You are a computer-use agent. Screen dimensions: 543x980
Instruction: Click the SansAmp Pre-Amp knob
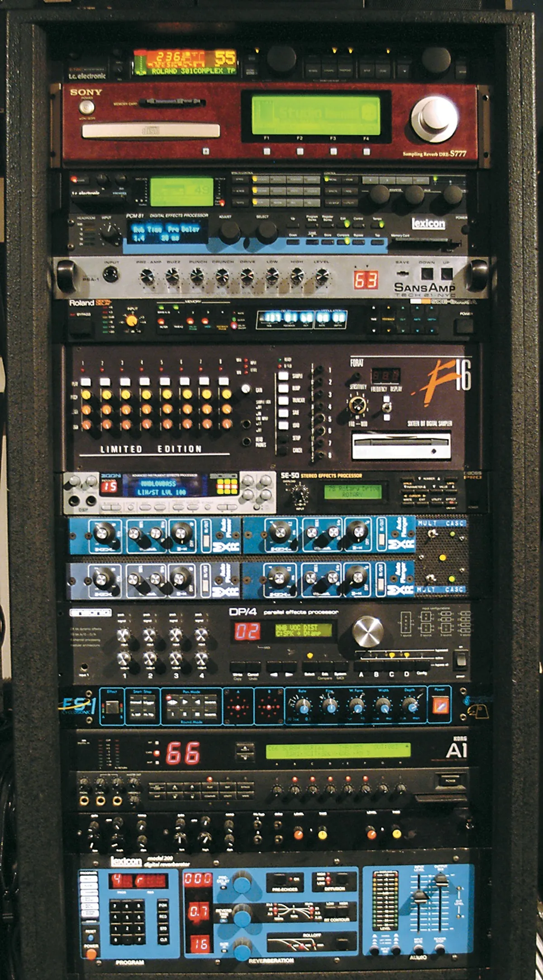pyautogui.click(x=147, y=276)
